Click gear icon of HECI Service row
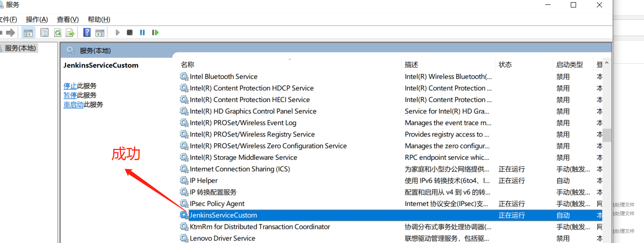644x243 pixels. [x=184, y=99]
